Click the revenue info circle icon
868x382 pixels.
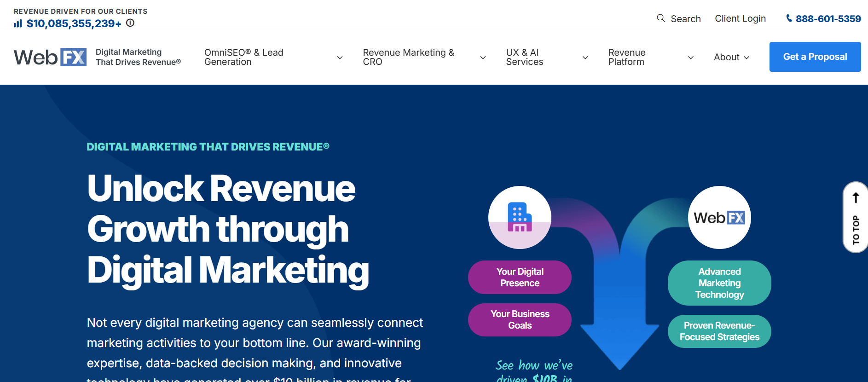(x=130, y=23)
